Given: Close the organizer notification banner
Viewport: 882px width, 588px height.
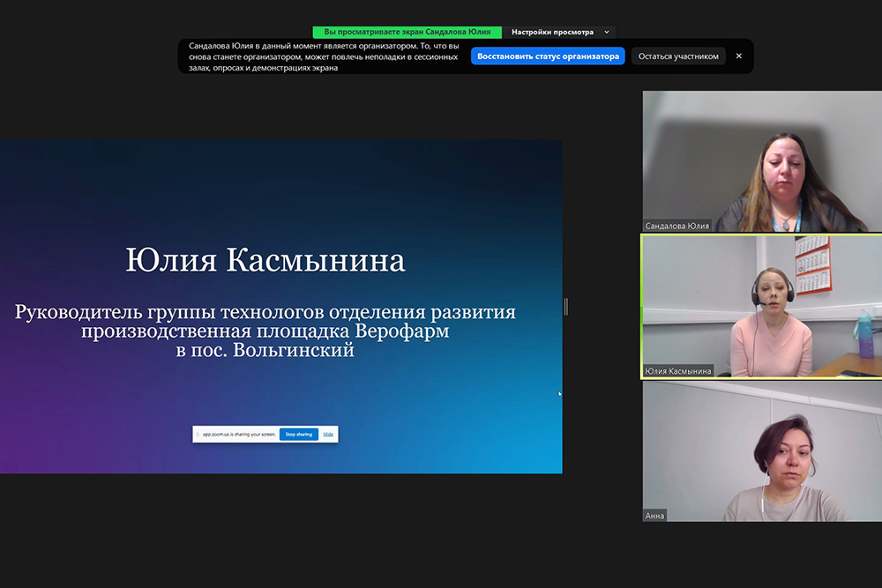Looking at the screenshot, I should (739, 56).
